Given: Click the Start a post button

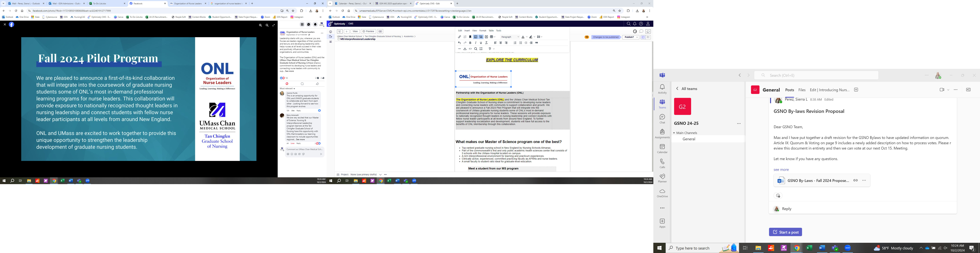Looking at the screenshot, I should click(x=785, y=232).
